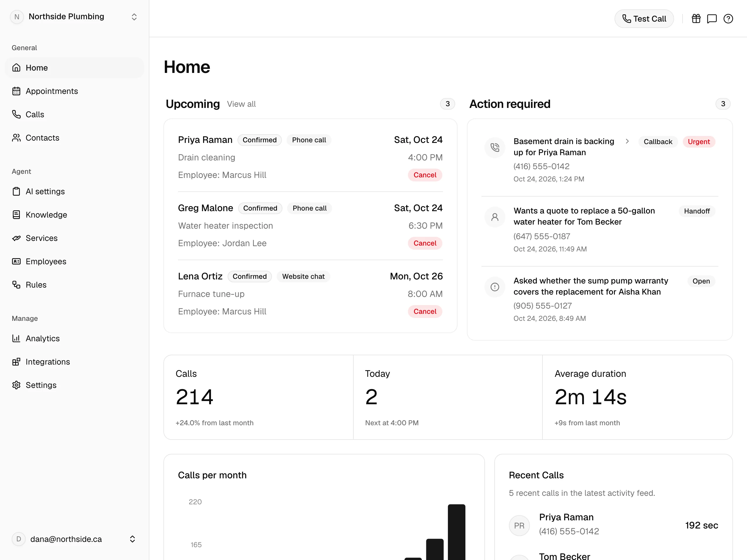Viewport: 747px width, 560px height.
Task: Click the Urgent tag on basement drain
Action: (699, 141)
